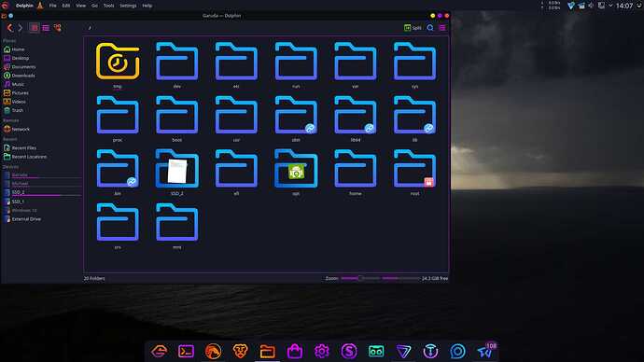644x362 pixels.
Task: Click the free space bar in status bar
Action: (401, 278)
